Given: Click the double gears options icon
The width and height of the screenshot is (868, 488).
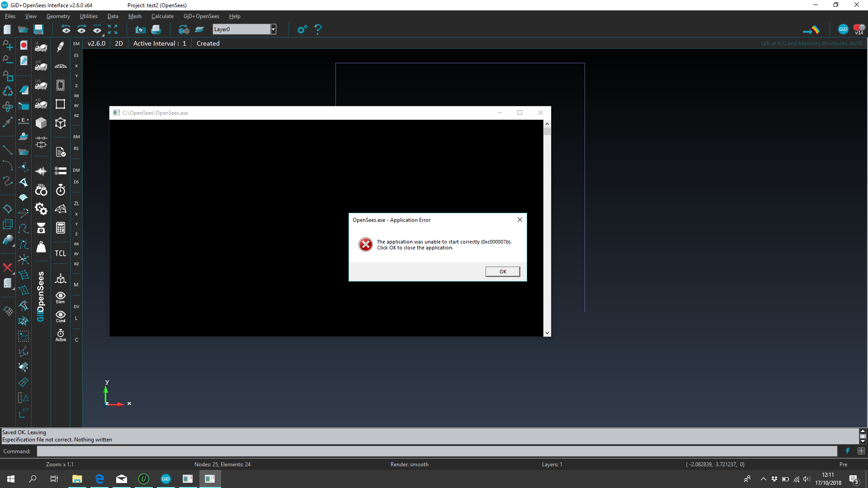Looking at the screenshot, I should pyautogui.click(x=41, y=209).
